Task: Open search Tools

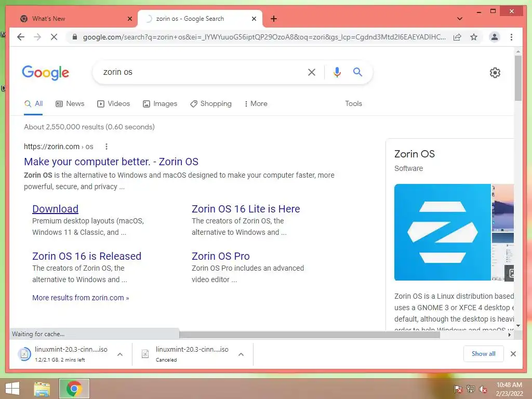Action: click(x=353, y=103)
